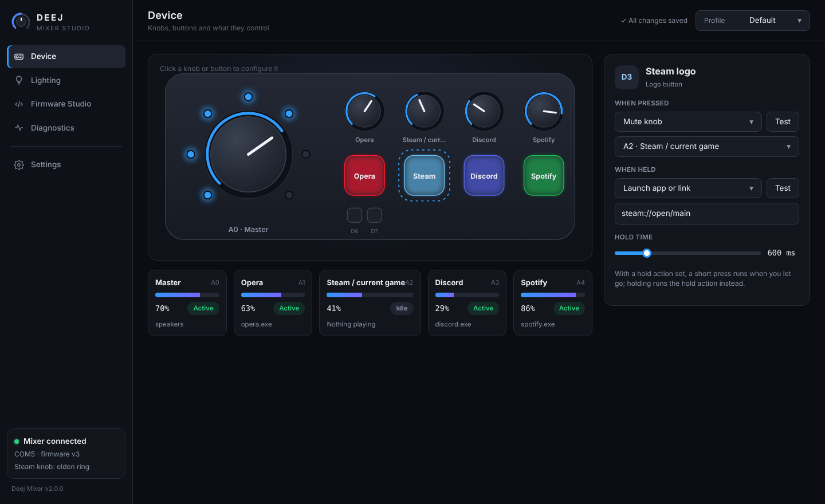Click the Idle status badge

(402, 308)
